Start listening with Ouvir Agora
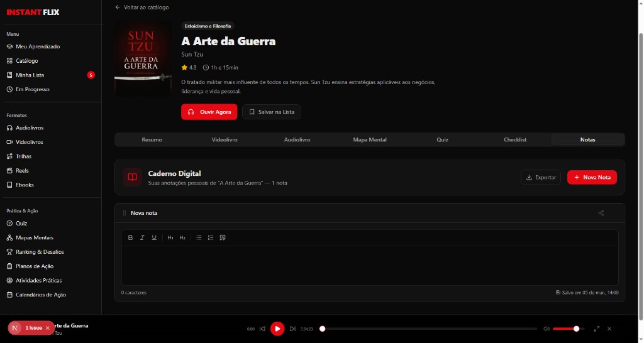This screenshot has width=644, height=343. click(x=209, y=112)
